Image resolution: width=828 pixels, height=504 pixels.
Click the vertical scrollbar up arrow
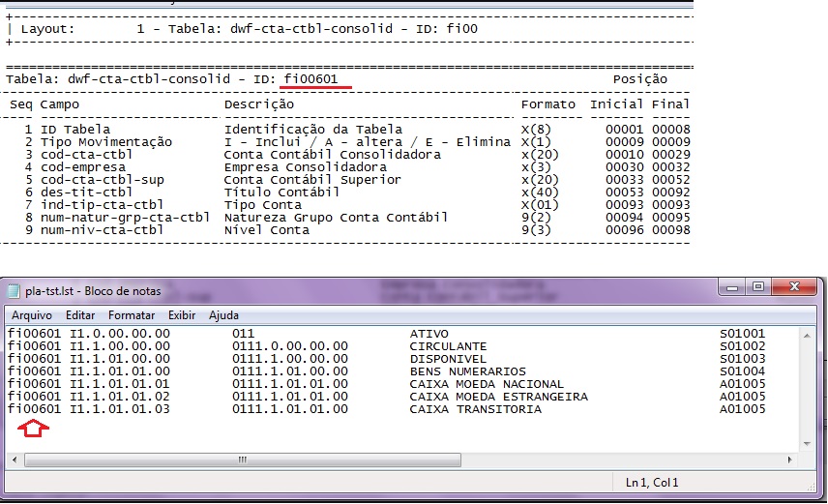point(807,335)
